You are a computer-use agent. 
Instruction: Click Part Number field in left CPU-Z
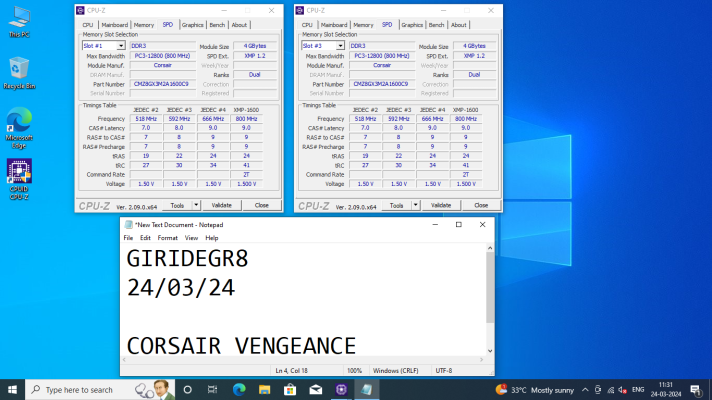[163, 84]
